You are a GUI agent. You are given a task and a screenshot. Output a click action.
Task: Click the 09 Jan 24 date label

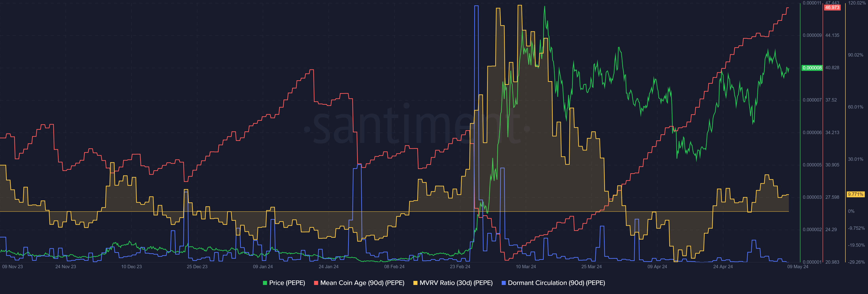click(x=263, y=267)
